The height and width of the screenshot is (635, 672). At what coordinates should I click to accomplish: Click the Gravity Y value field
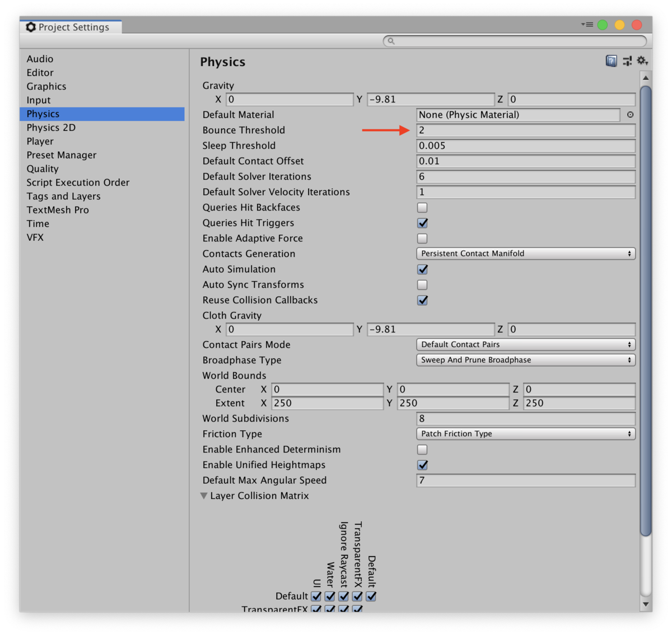tap(431, 100)
